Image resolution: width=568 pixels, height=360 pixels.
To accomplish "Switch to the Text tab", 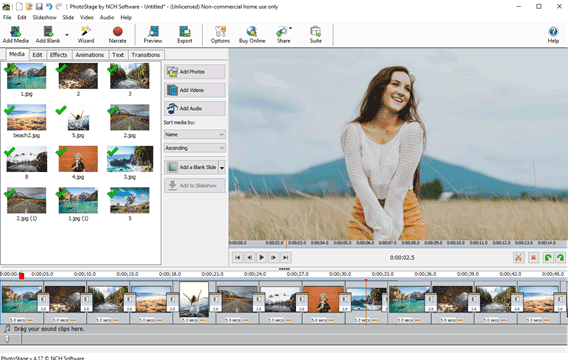I will [118, 55].
